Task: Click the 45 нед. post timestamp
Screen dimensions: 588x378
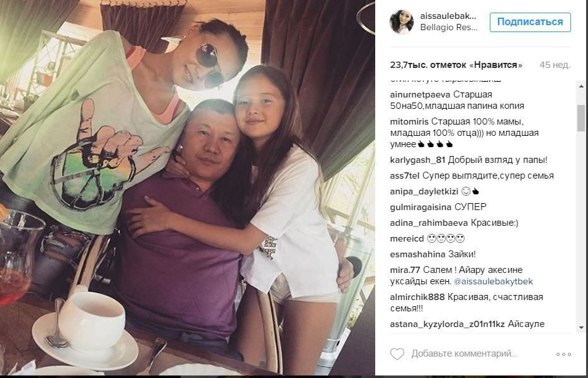Action: click(555, 65)
